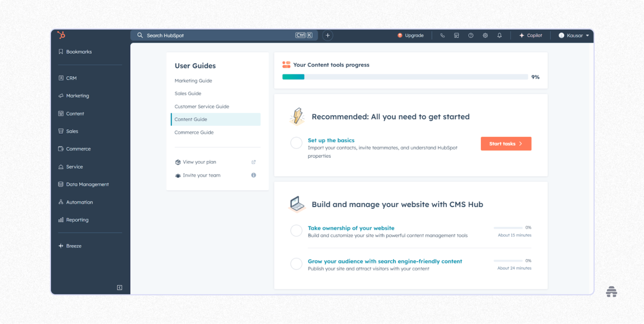Click the View your plan link

199,162
